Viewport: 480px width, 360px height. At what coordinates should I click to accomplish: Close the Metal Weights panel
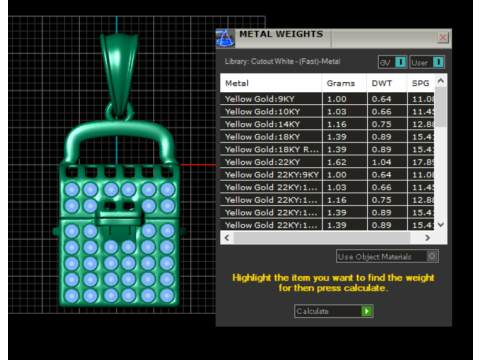point(443,38)
